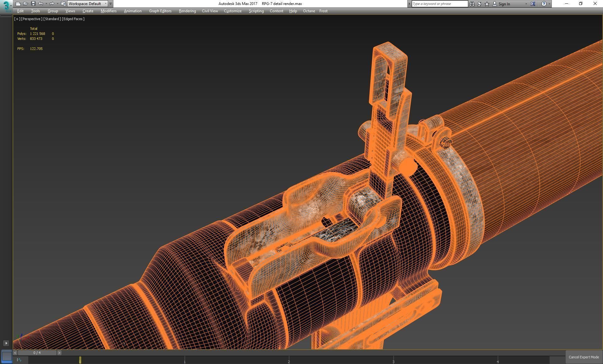The width and height of the screenshot is (603, 364).
Task: Expand the left panel play arrow
Action: 6,343
